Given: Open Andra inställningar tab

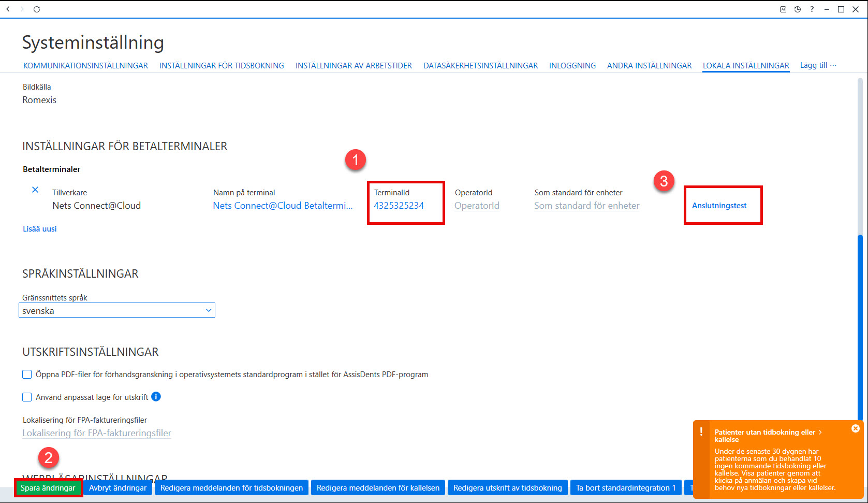Looking at the screenshot, I should pos(649,66).
